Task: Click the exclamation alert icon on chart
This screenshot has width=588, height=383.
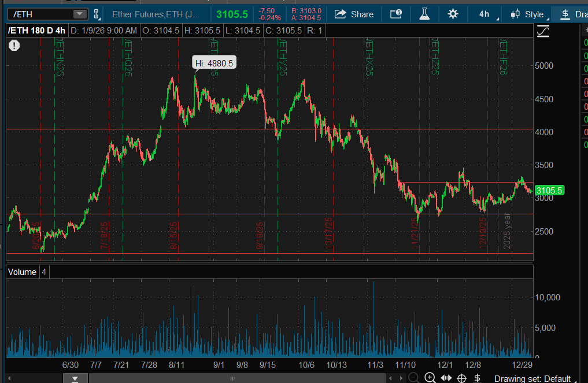Action: pos(14,46)
